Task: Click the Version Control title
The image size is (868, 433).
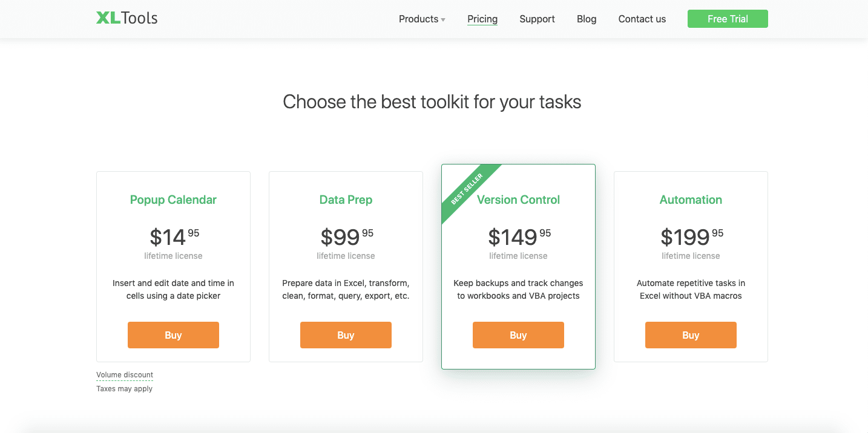Action: pyautogui.click(x=518, y=200)
